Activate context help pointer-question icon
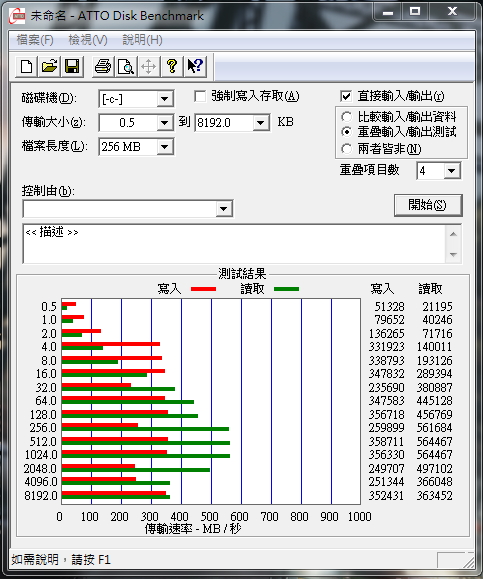 click(x=195, y=67)
